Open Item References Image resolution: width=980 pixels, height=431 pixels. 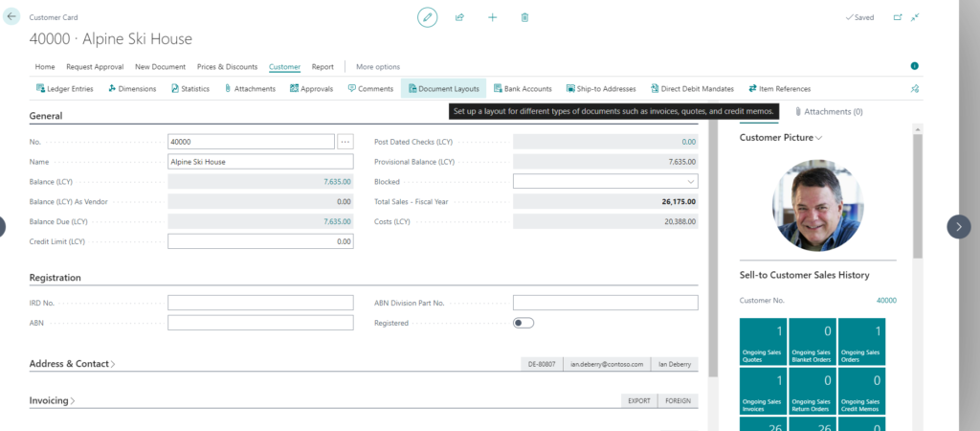779,89
